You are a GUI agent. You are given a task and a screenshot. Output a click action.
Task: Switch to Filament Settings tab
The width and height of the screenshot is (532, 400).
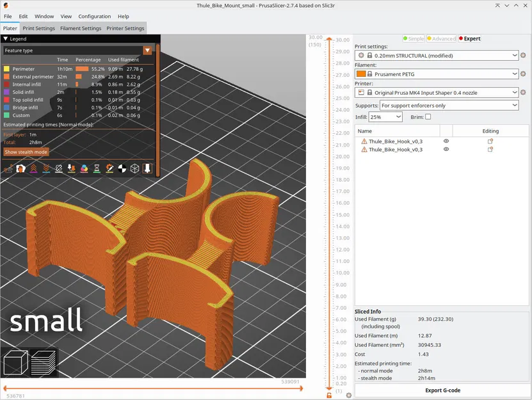tap(81, 28)
